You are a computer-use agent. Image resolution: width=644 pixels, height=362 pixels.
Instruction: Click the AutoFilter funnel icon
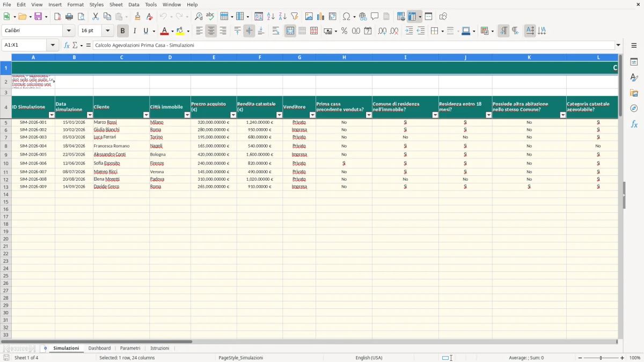click(295, 17)
